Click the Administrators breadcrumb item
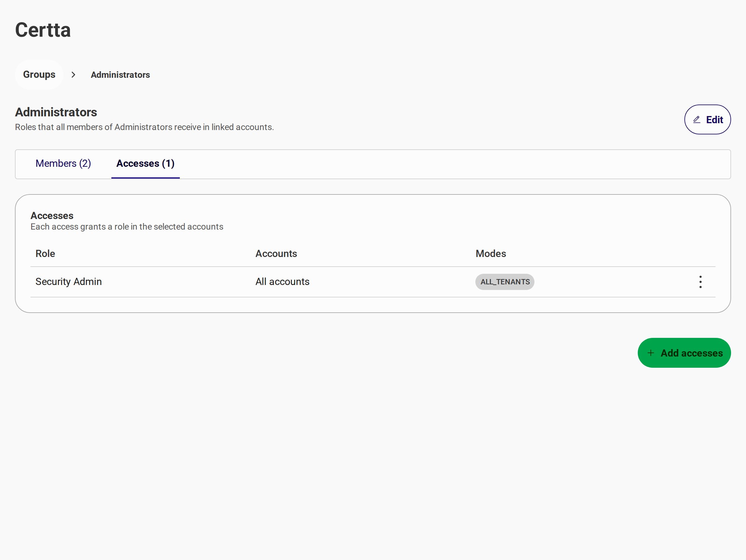The height and width of the screenshot is (560, 746). (120, 75)
